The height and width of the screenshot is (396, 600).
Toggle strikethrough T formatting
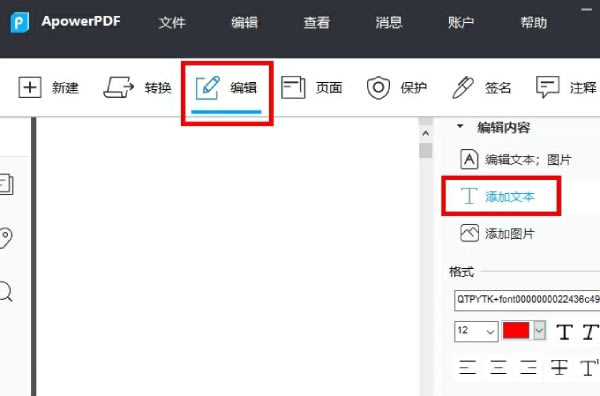click(559, 367)
